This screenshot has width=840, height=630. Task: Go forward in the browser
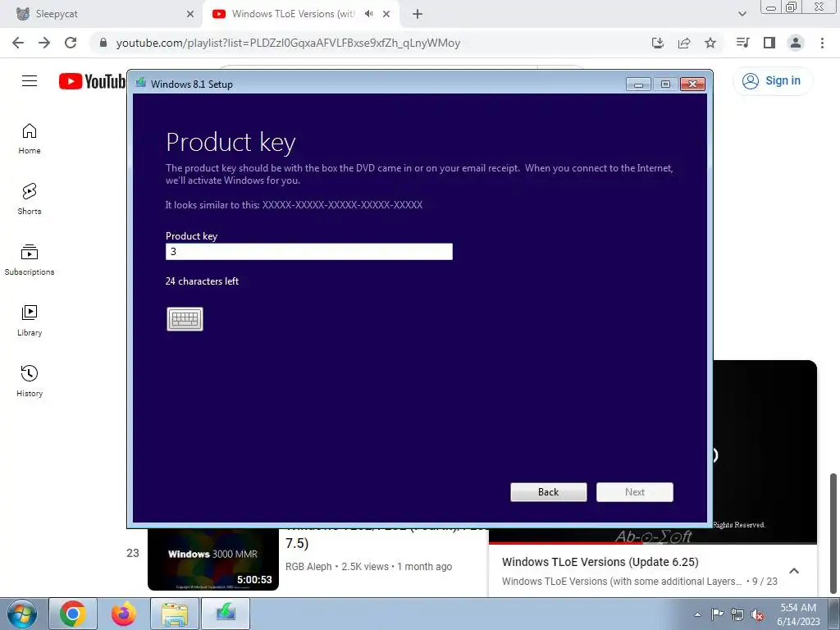[44, 43]
